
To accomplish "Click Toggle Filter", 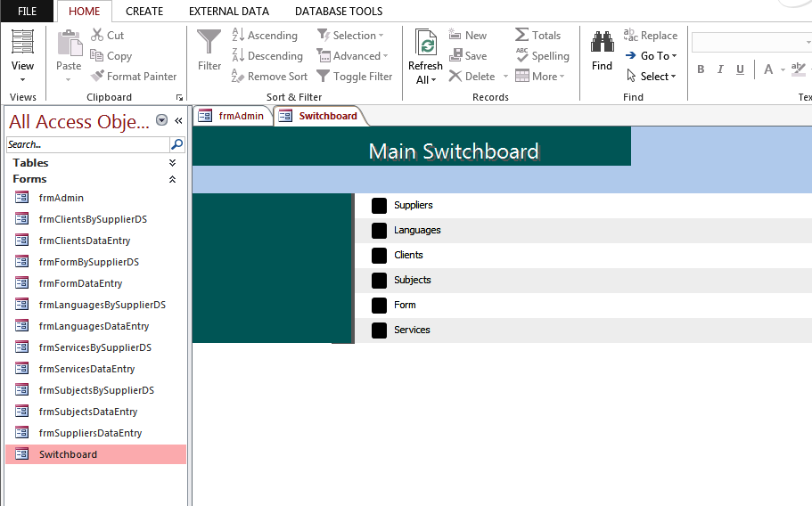I will [x=355, y=77].
